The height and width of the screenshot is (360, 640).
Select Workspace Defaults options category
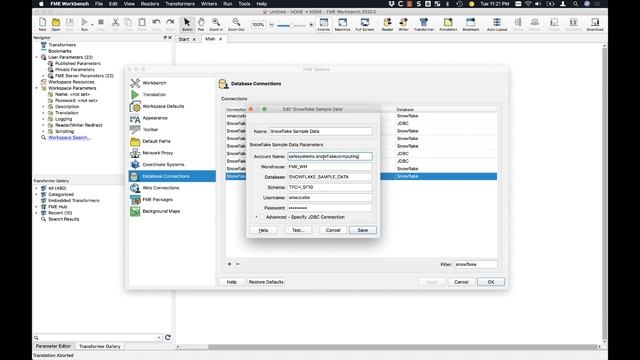(x=172, y=106)
